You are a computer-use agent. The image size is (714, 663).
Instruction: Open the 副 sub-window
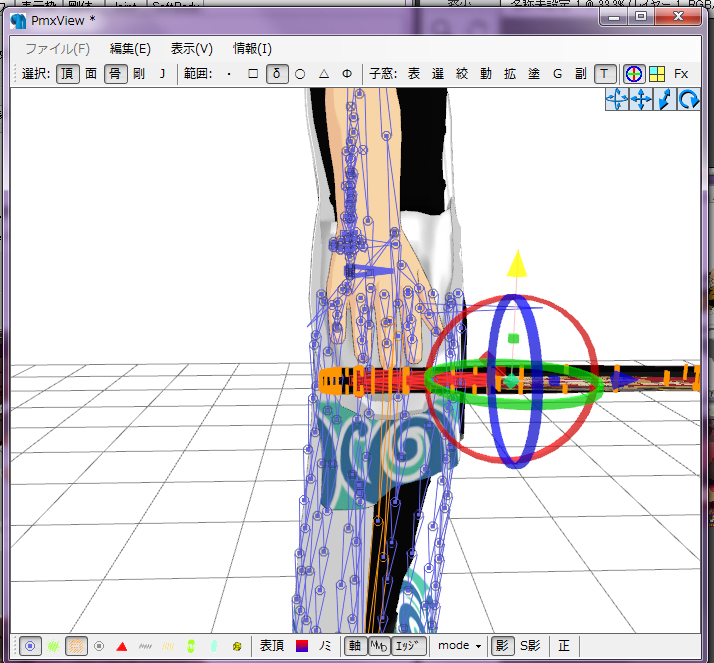click(581, 74)
